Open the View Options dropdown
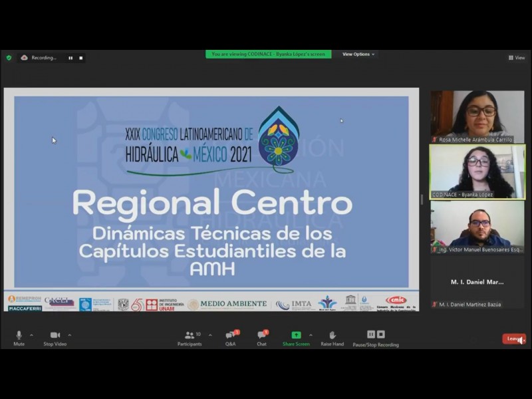The image size is (532, 399). click(358, 55)
